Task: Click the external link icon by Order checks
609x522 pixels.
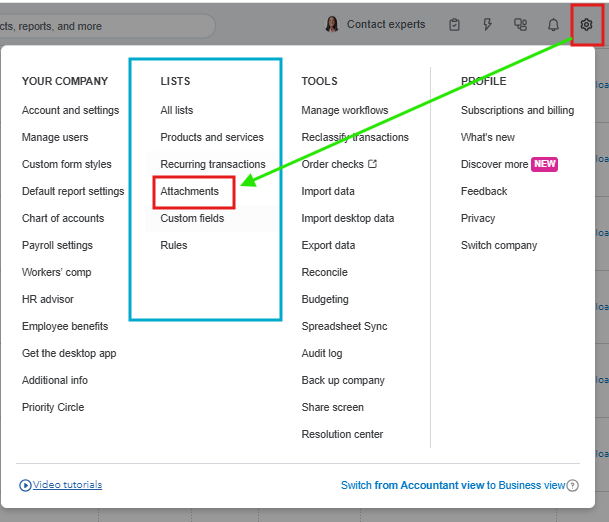Action: [x=372, y=164]
